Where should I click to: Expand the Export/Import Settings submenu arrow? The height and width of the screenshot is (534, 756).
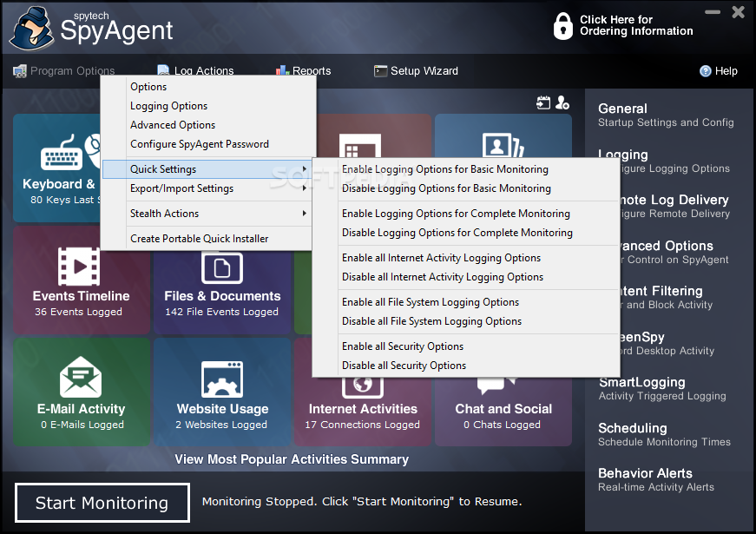coord(305,188)
